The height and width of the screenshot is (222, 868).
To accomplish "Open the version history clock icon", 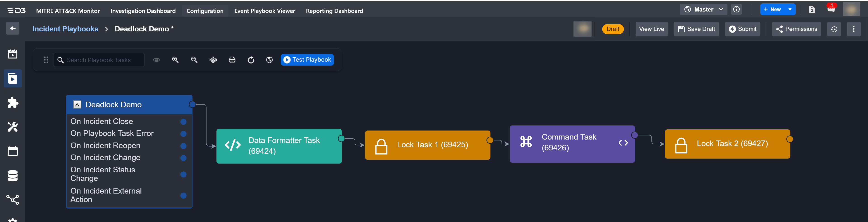I will [x=834, y=29].
